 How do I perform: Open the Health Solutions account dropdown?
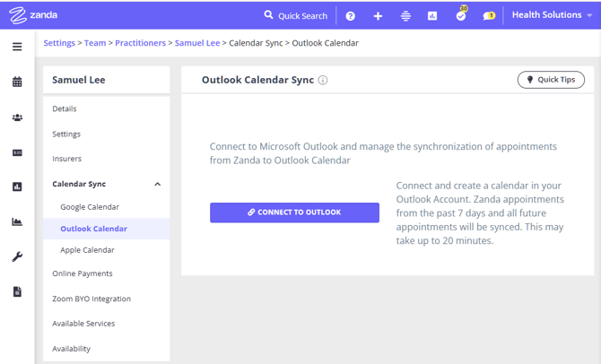pos(553,15)
